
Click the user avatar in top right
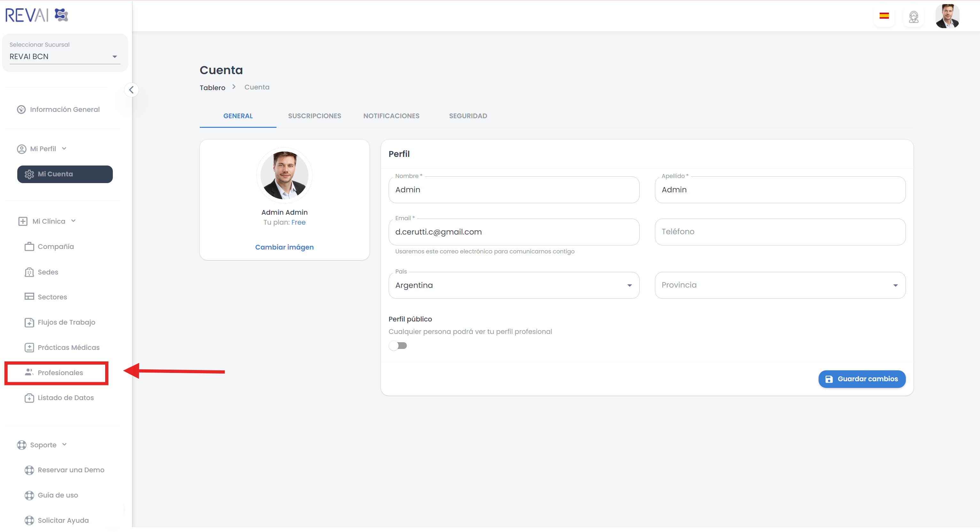tap(947, 16)
